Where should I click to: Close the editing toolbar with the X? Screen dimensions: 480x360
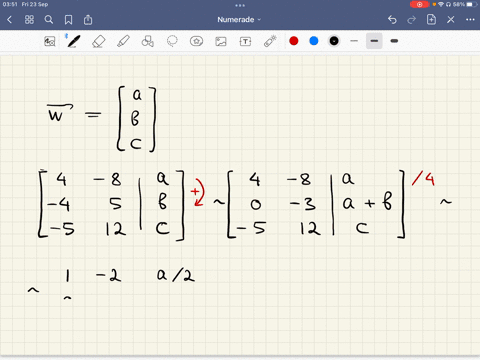(x=451, y=20)
